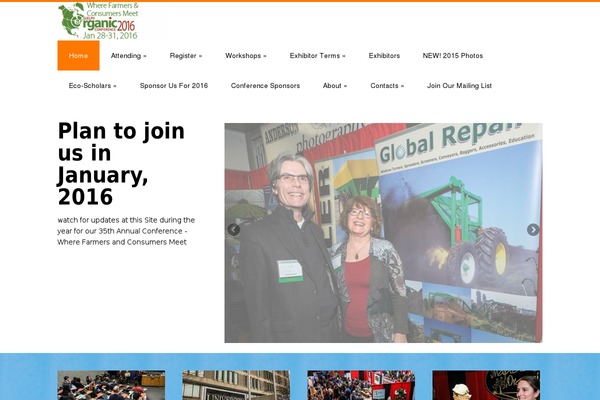Expand the About dropdown menu
600x400 pixels.
[x=335, y=86]
